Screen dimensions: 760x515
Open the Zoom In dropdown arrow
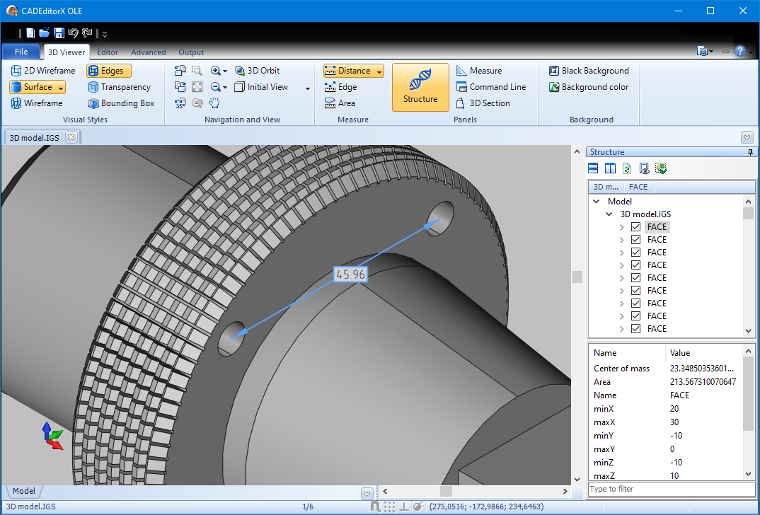tap(225, 71)
